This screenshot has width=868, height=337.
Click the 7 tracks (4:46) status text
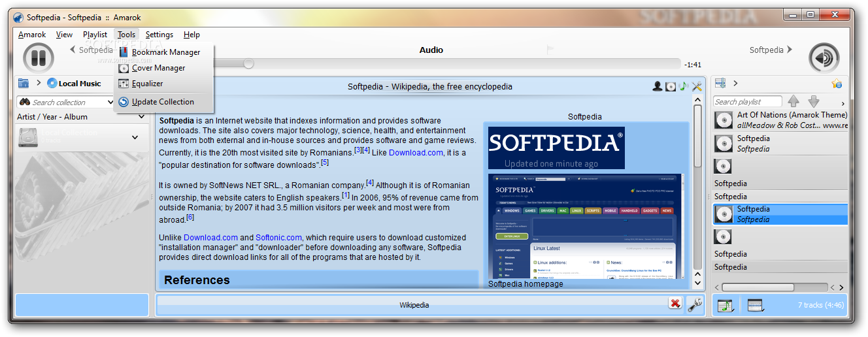[820, 305]
